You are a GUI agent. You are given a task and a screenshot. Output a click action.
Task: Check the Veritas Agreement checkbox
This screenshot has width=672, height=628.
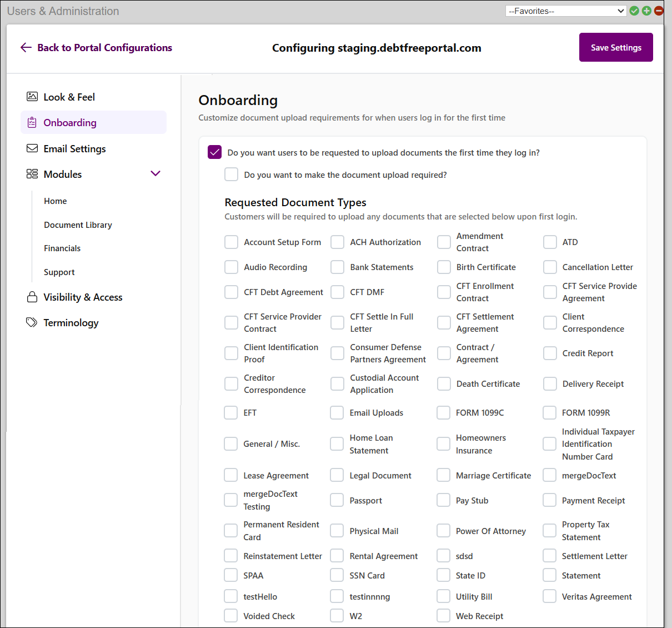pos(549,597)
